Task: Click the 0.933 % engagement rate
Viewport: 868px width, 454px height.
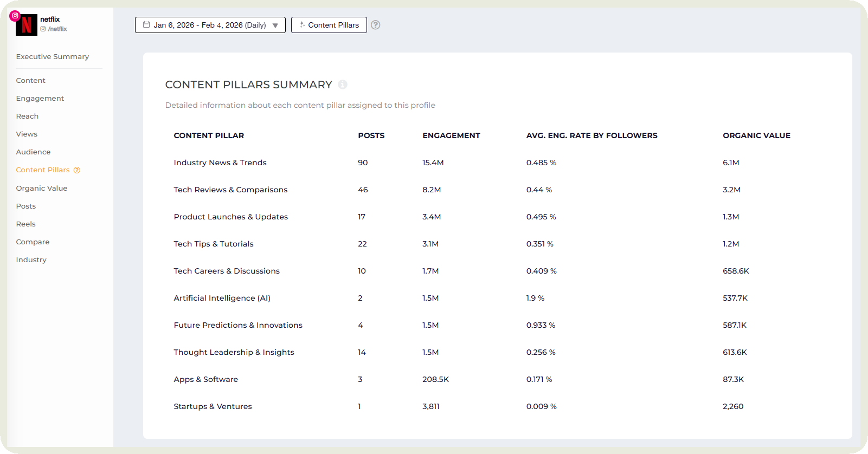Action: point(541,325)
